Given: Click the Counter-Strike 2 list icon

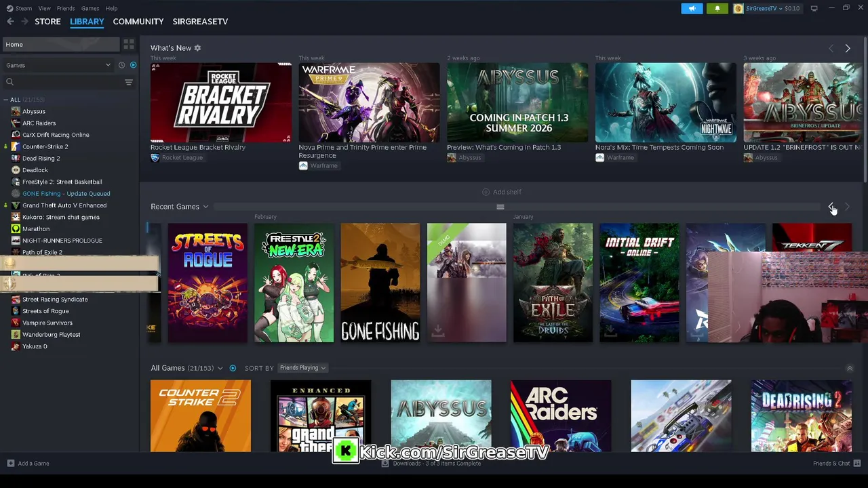Looking at the screenshot, I should click(x=16, y=146).
